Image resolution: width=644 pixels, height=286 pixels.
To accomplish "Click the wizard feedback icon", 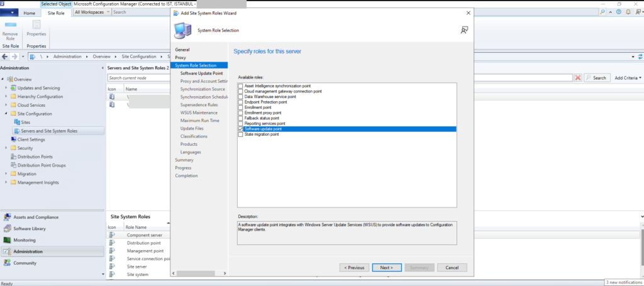I will coord(464,30).
